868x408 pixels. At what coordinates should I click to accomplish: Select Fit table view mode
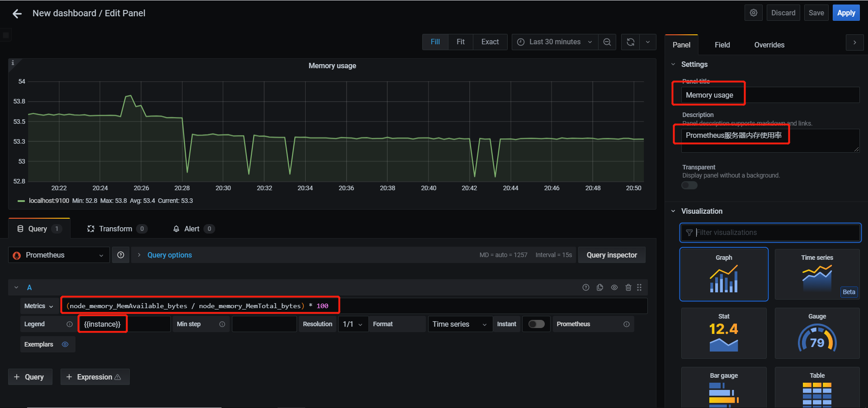pyautogui.click(x=461, y=42)
